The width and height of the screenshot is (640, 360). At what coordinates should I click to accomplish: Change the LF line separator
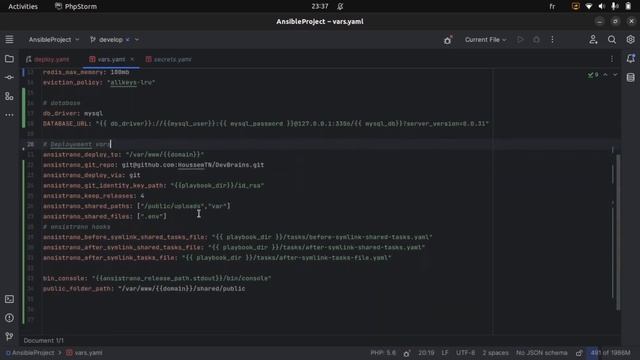(x=444, y=353)
